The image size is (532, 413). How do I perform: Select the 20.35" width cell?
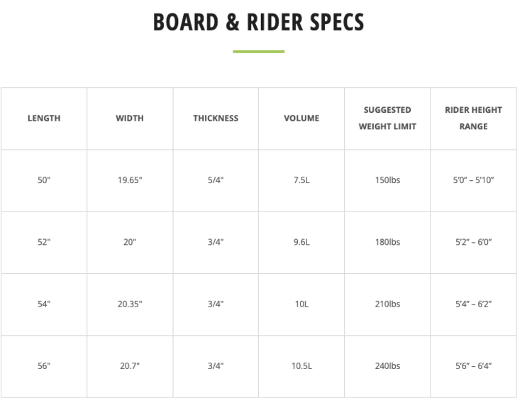(x=130, y=304)
